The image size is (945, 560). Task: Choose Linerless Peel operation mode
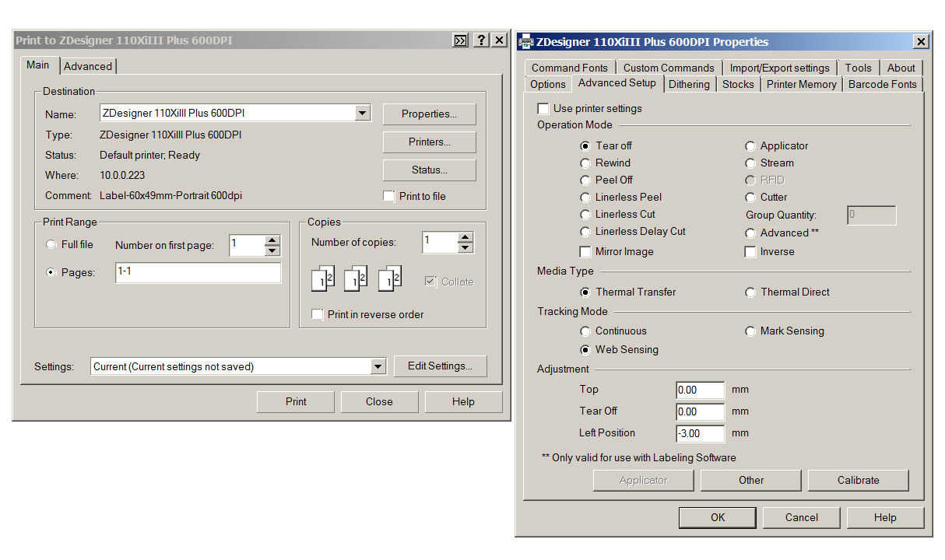[x=585, y=197]
